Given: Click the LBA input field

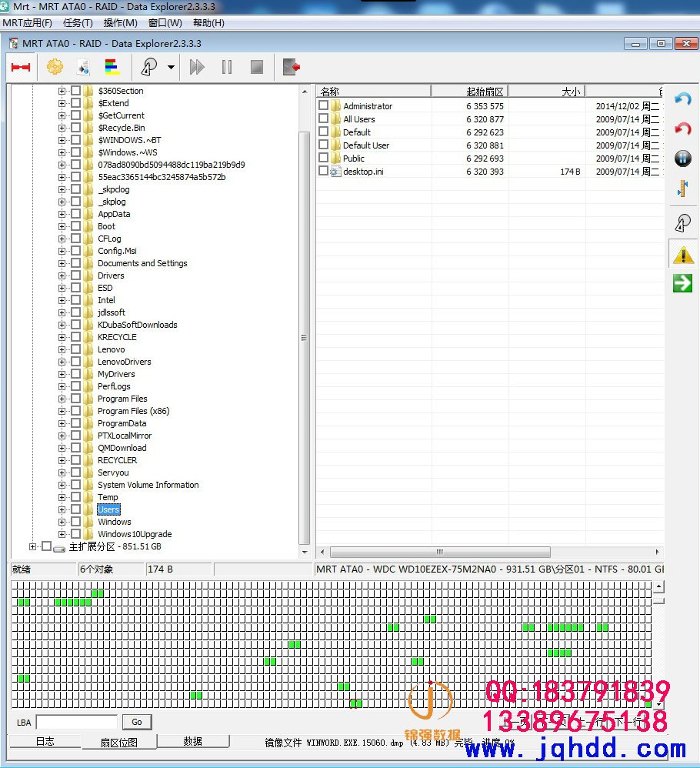Looking at the screenshot, I should (77, 722).
